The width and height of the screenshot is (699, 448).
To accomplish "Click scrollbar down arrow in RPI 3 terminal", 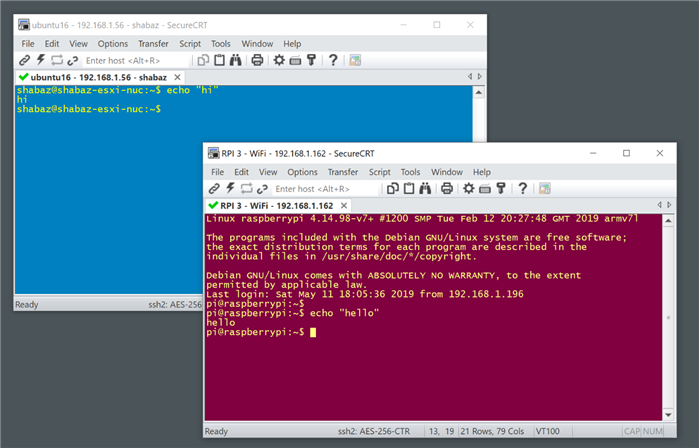I will point(668,415).
